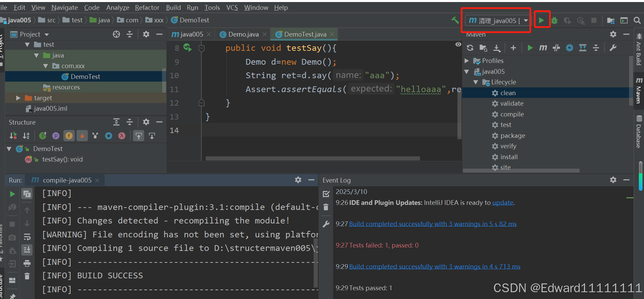Open 9:27 build completed link
This screenshot has height=299, width=644.
432,224
